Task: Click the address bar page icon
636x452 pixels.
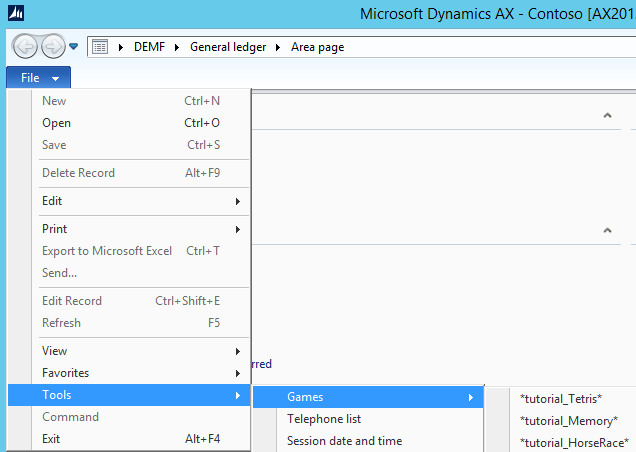Action: click(x=99, y=47)
